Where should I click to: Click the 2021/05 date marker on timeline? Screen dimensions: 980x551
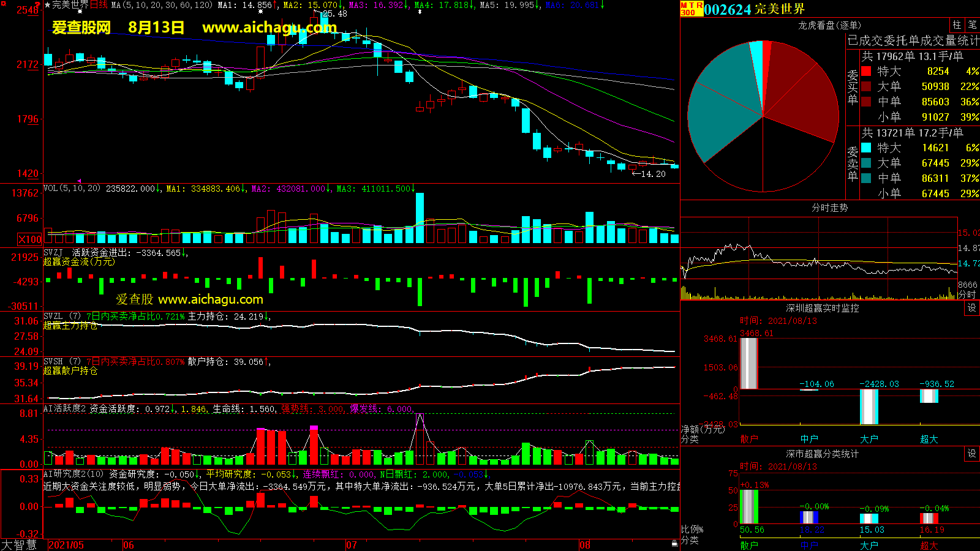pyautogui.click(x=66, y=545)
